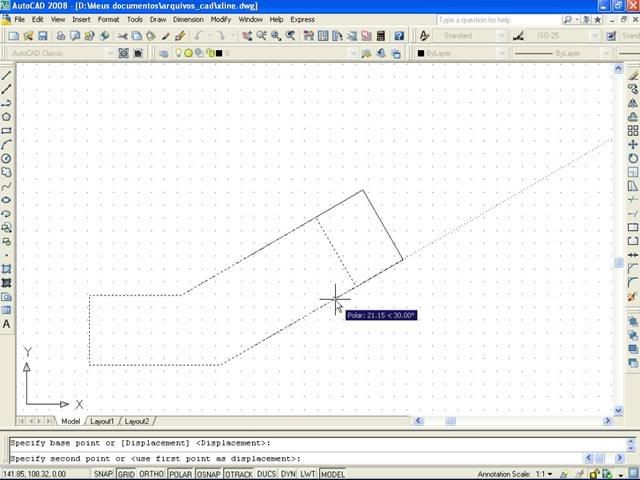Toggle DYN dynamic input in status bar
This screenshot has width=640, height=480.
(288, 474)
